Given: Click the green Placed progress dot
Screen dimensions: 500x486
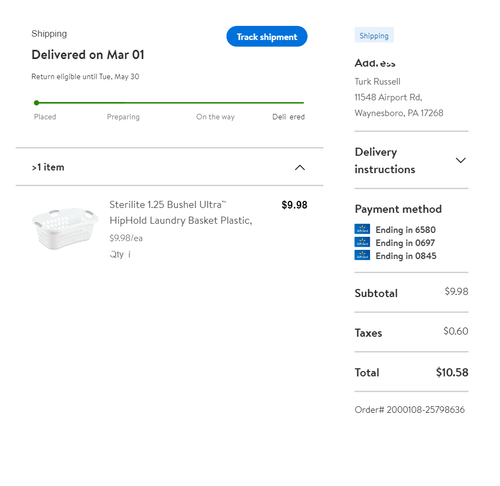Looking at the screenshot, I should (36, 103).
